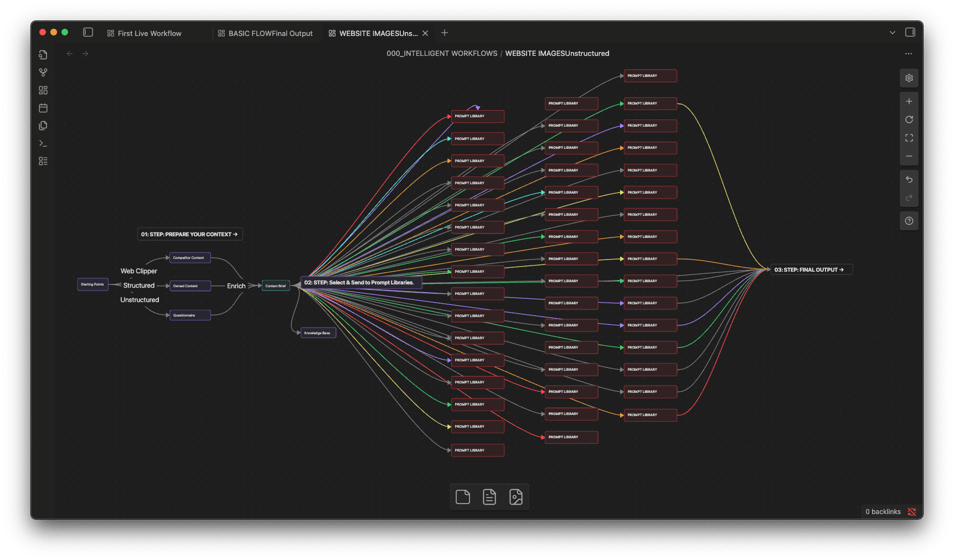Open quick file search in the left sidebar
This screenshot has width=954, height=560.
[43, 55]
